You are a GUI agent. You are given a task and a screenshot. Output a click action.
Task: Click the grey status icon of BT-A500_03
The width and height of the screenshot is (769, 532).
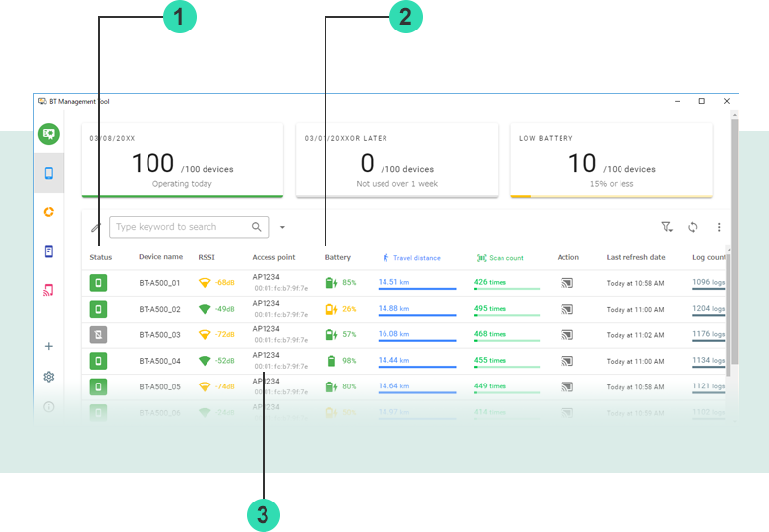[x=98, y=335]
